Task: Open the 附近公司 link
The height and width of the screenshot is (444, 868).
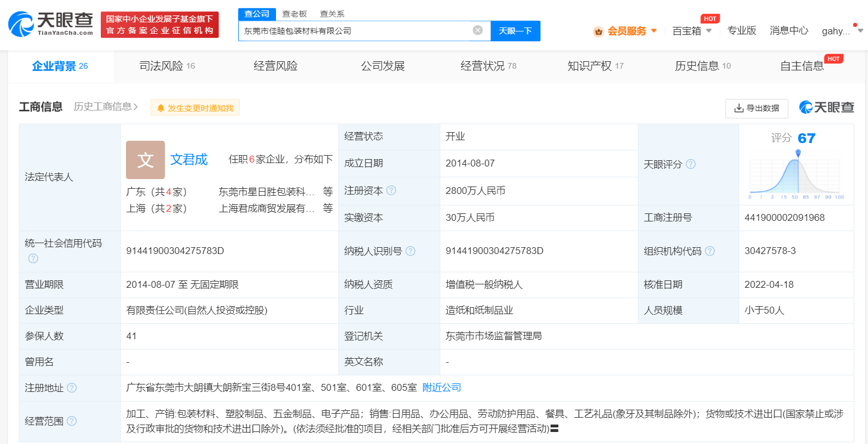Action: (441, 387)
